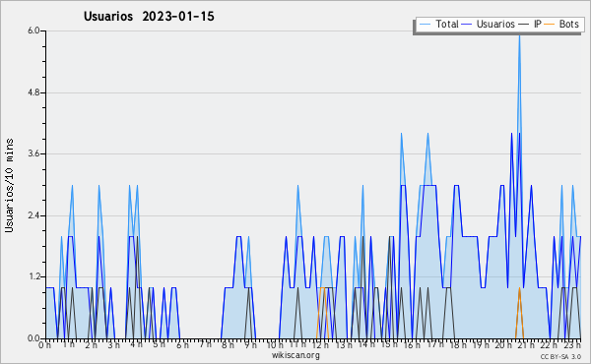Click the 'wikiscan.org' text below the axis
The image size is (591, 364).
(295, 355)
